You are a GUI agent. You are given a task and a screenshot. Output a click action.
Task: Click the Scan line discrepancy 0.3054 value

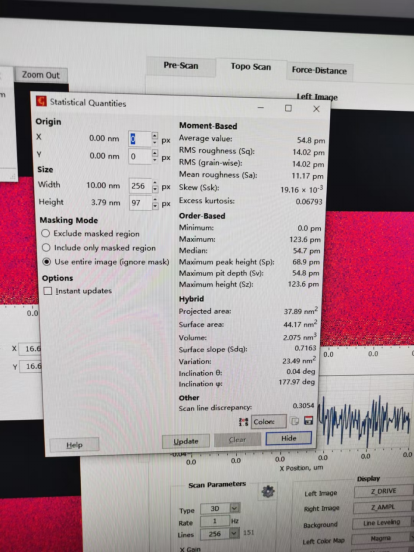[x=303, y=406]
